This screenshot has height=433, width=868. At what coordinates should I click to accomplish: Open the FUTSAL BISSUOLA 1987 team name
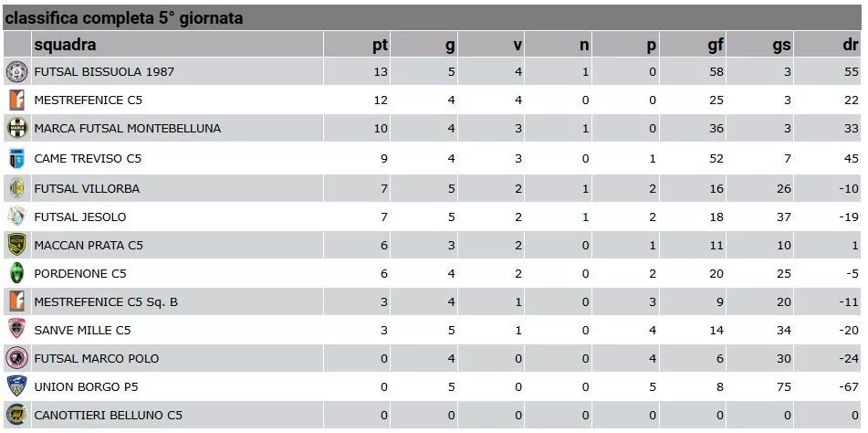(x=104, y=71)
